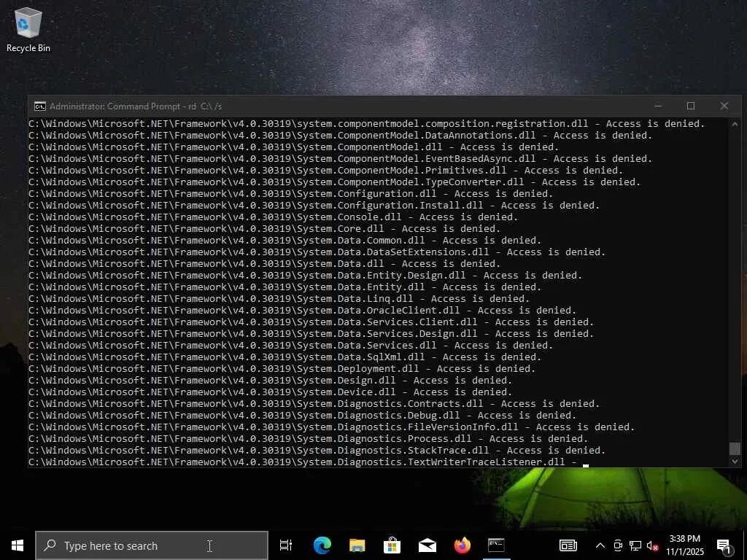Click the System.Diagnostics.Debug.dll line
Image resolution: width=747 pixels, height=560 pixels.
302,415
